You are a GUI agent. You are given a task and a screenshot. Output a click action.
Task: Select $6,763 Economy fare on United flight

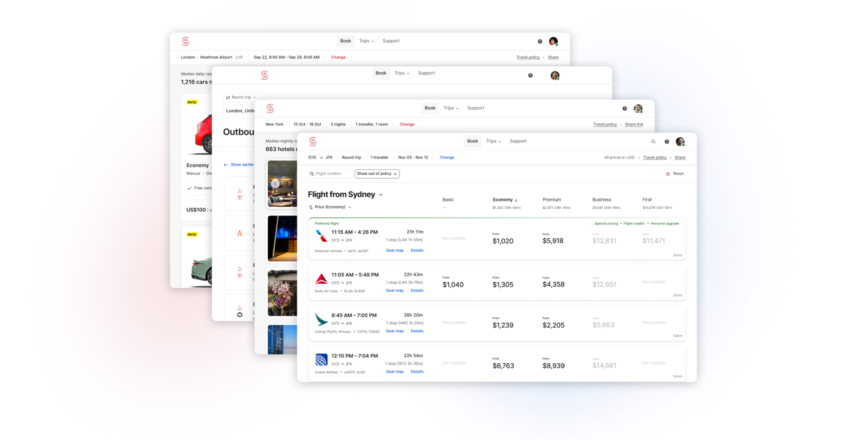point(503,363)
